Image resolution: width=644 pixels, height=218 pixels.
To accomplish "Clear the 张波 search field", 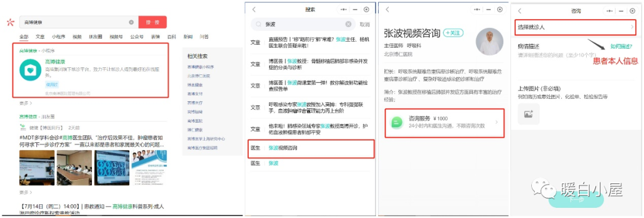I will tap(348, 24).
